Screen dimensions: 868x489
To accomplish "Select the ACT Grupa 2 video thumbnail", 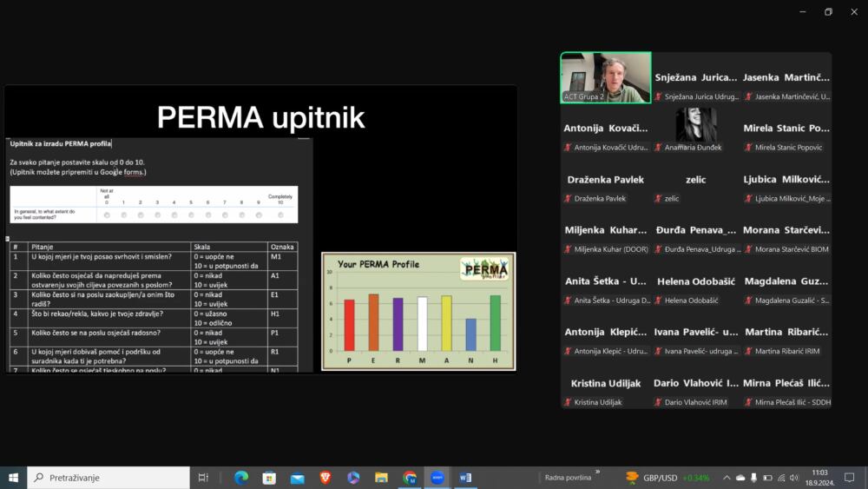I will click(x=606, y=77).
